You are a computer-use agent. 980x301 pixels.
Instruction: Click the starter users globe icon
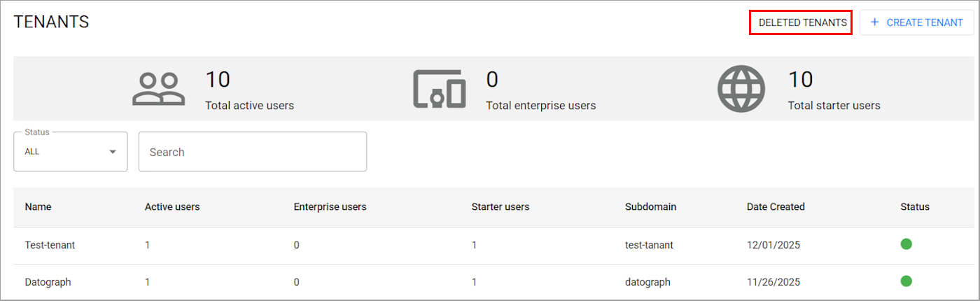pyautogui.click(x=741, y=89)
